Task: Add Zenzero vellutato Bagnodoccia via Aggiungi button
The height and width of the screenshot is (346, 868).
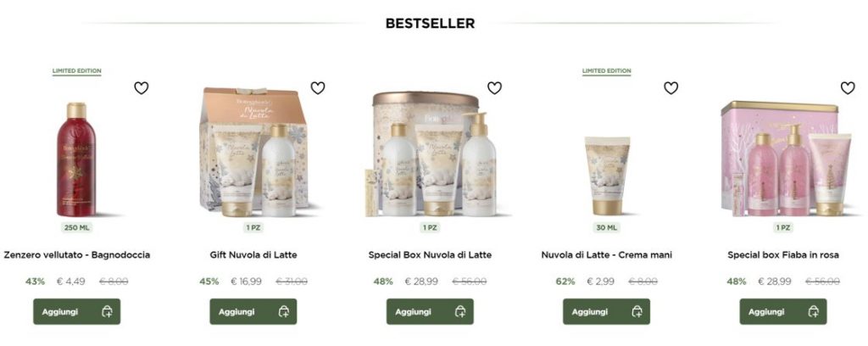Action: point(76,312)
